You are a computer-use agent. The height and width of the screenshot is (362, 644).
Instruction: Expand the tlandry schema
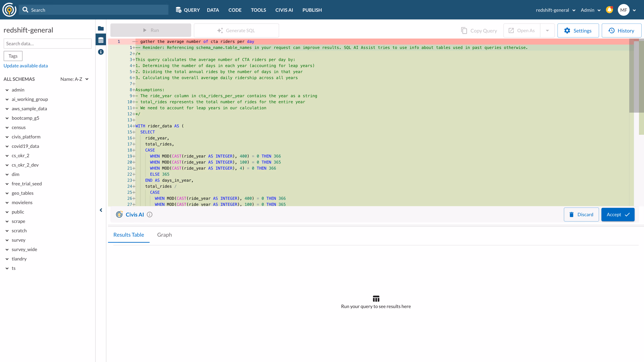pos(7,259)
